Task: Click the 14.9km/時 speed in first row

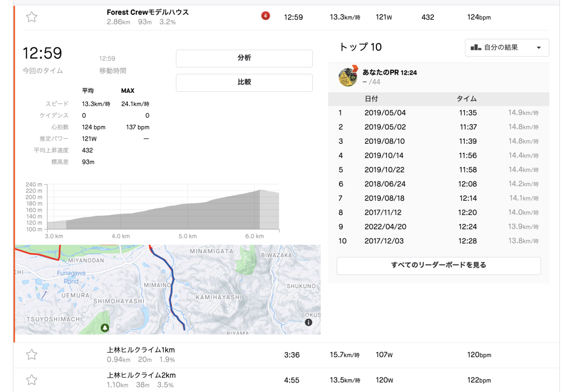Action: tap(523, 113)
